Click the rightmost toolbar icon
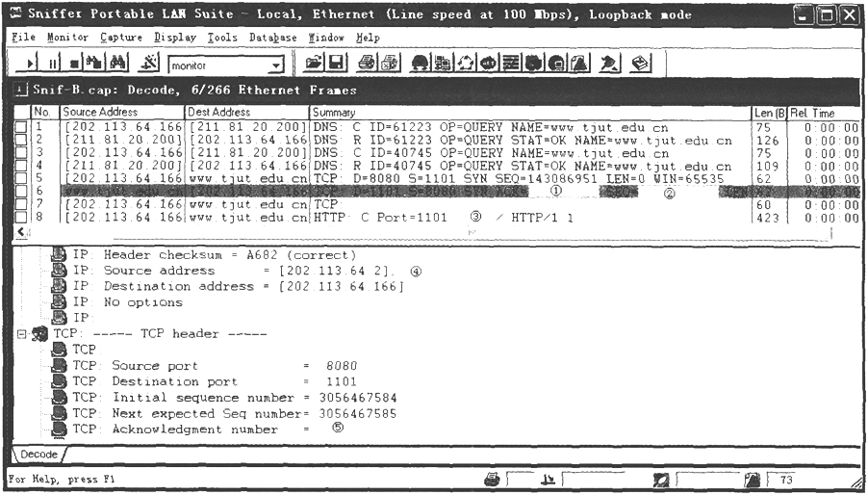The width and height of the screenshot is (868, 495). (x=639, y=65)
